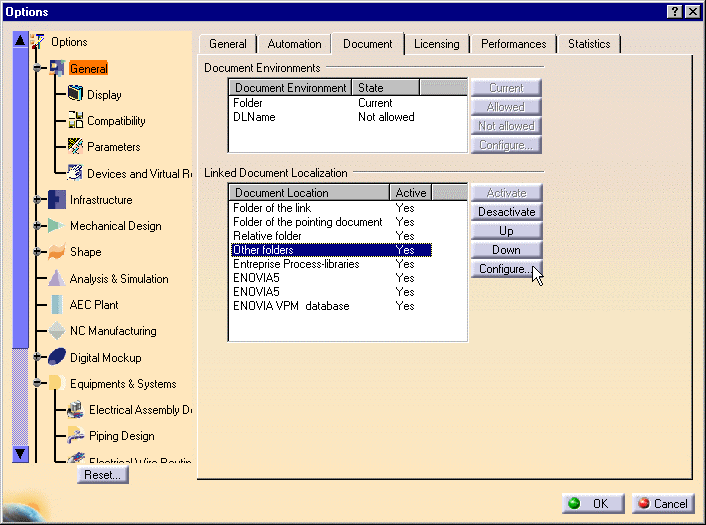Expand the Infrastructure tree node
Image resolution: width=706 pixels, height=525 pixels.
(x=38, y=200)
